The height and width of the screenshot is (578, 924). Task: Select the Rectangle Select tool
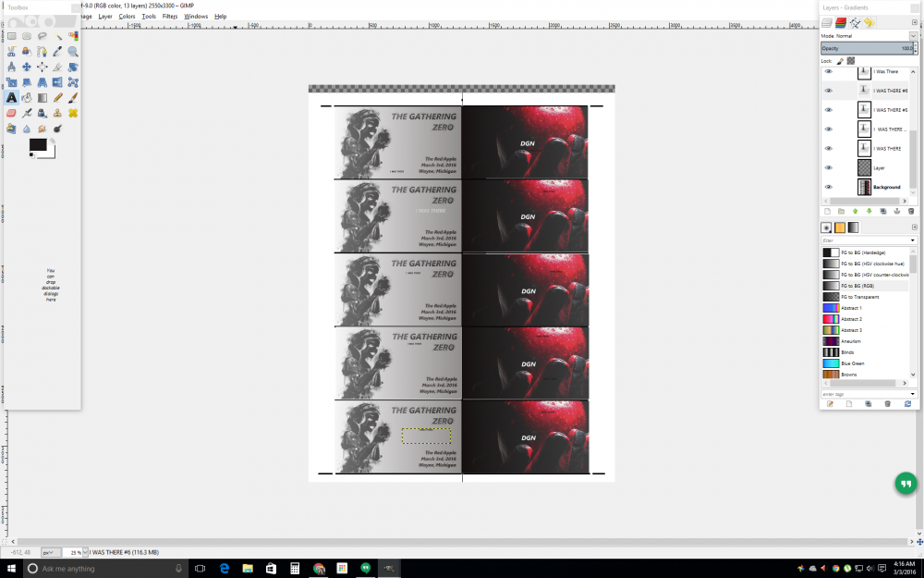pos(11,37)
